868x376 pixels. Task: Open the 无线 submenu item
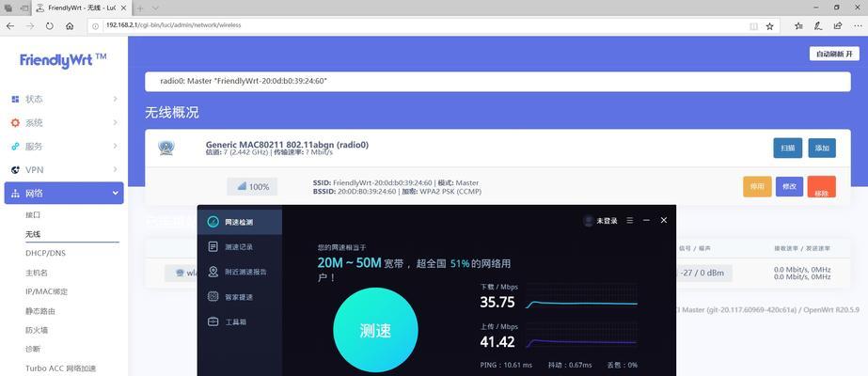33,234
